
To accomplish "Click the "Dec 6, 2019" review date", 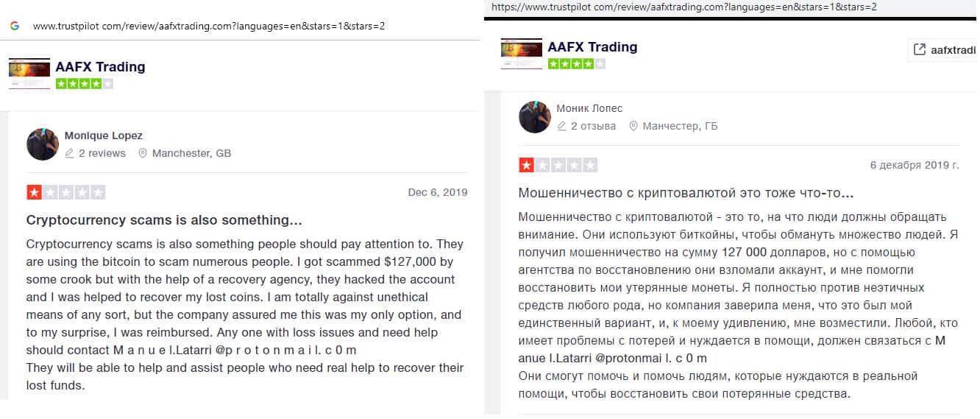I will (x=438, y=193).
